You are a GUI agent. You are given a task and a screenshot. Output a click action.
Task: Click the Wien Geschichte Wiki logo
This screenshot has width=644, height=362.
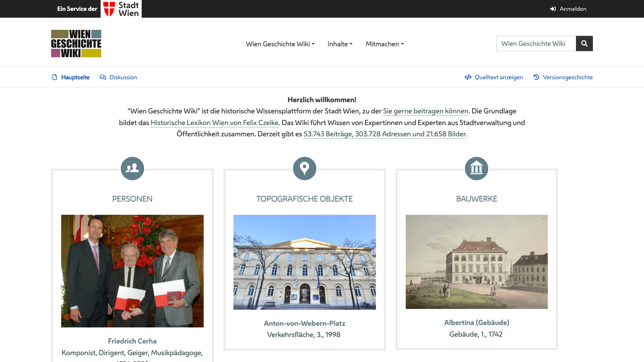click(76, 43)
